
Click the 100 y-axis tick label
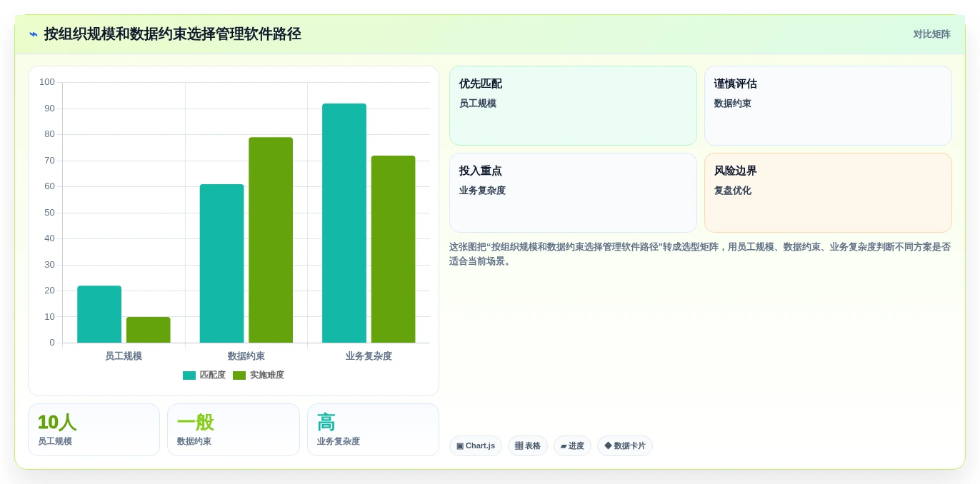47,82
